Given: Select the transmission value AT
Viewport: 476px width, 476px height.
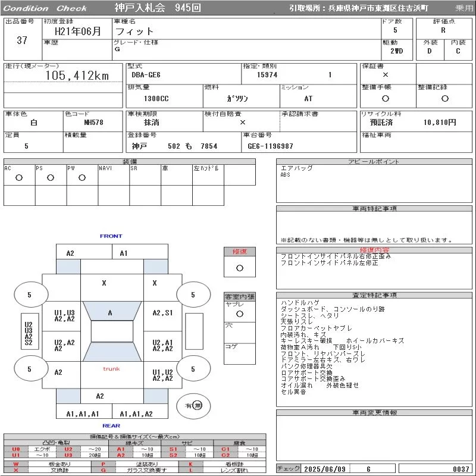Looking at the screenshot, I should tap(308, 99).
